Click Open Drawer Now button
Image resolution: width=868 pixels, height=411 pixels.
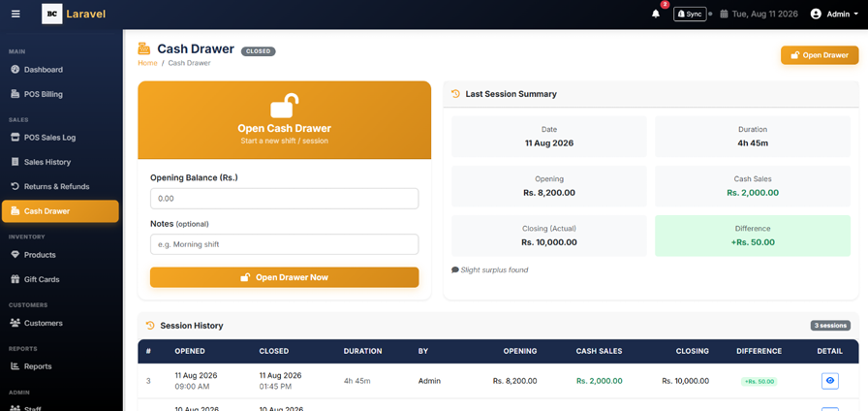285,277
